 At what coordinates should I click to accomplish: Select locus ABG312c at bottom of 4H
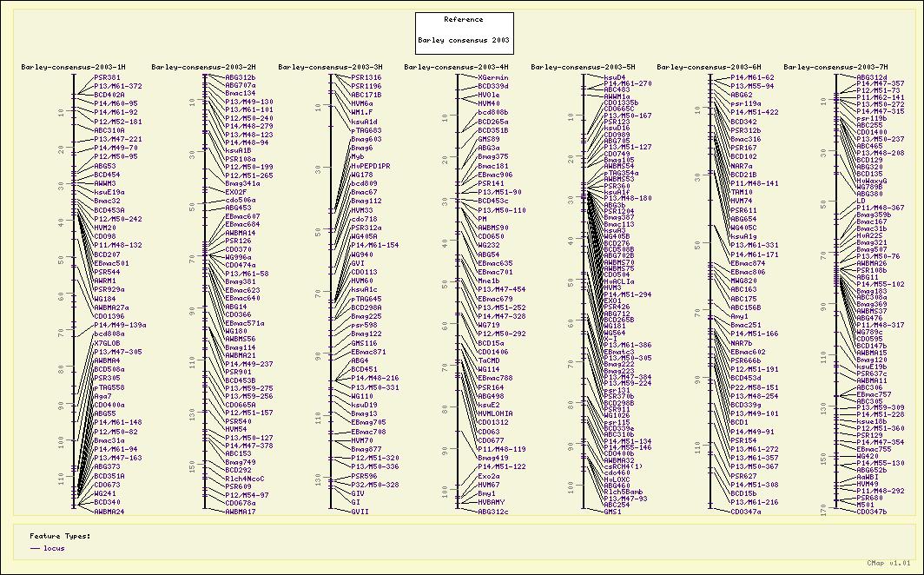pos(492,512)
